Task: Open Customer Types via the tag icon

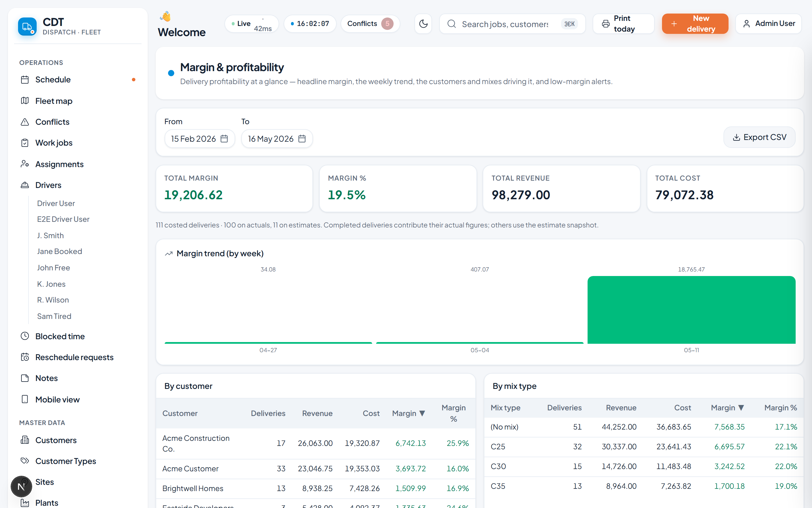Action: [x=25, y=461]
